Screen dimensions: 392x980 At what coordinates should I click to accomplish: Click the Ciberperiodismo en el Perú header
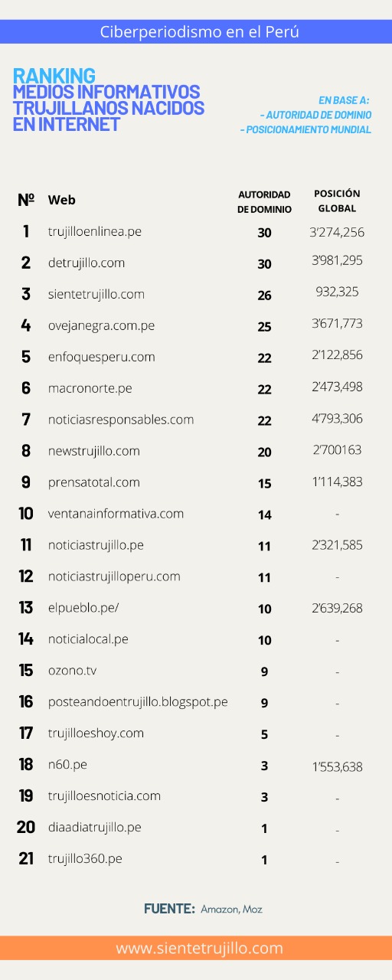(196, 32)
